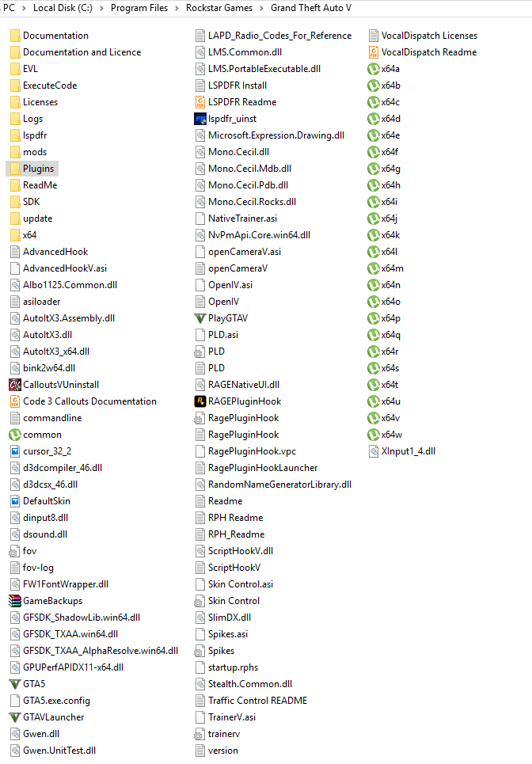Select startup.rphs file

pos(226,667)
